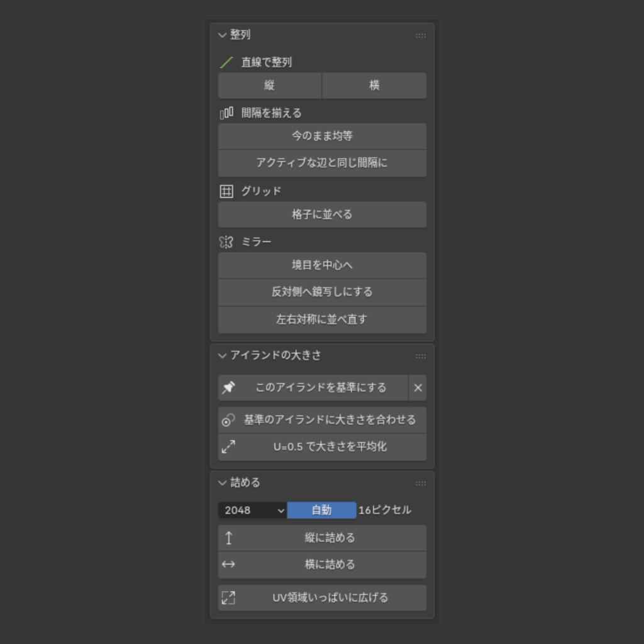The width and height of the screenshot is (644, 644).
Task: Click the expand-to-UV-bounds icon
Action: tap(228, 598)
